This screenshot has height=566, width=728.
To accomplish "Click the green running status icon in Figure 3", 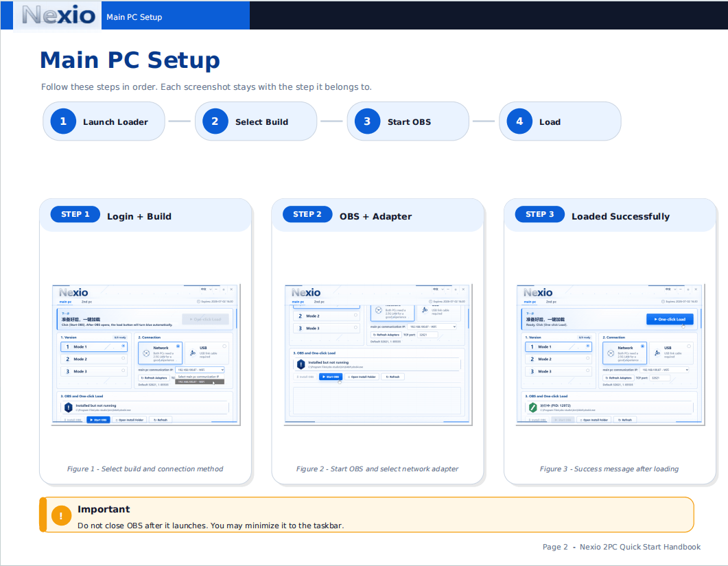I will [532, 408].
